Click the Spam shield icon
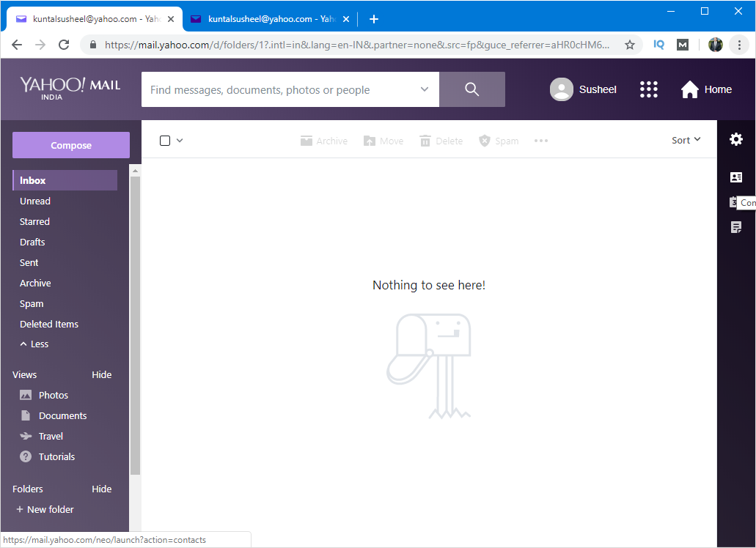The width and height of the screenshot is (756, 548). 484,141
